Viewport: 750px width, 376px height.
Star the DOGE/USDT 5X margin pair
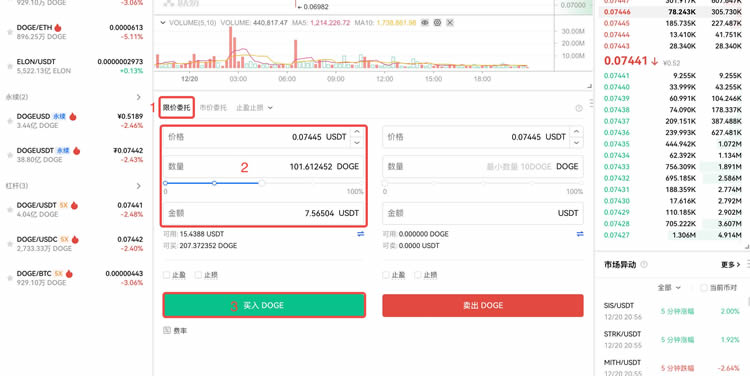(10, 210)
